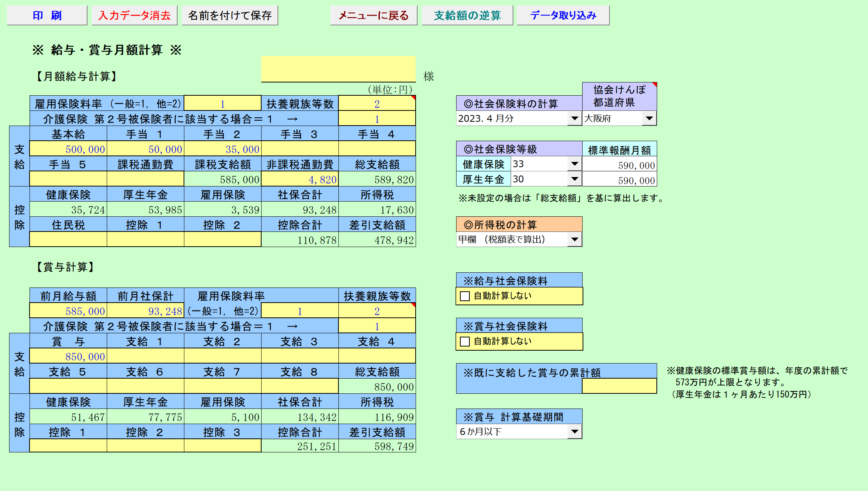Select empty monthly 控除1 input cell
Image resolution: width=868 pixels, height=491 pixels.
click(x=146, y=239)
